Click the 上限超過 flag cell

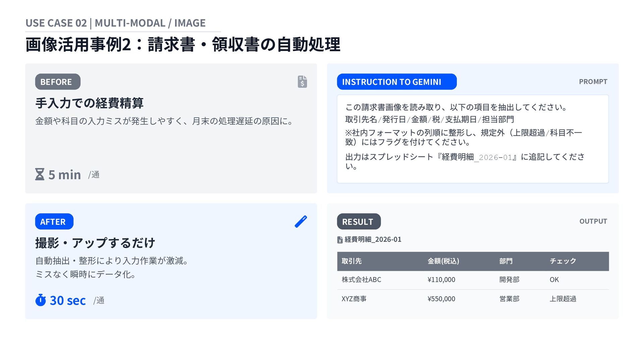coord(562,299)
